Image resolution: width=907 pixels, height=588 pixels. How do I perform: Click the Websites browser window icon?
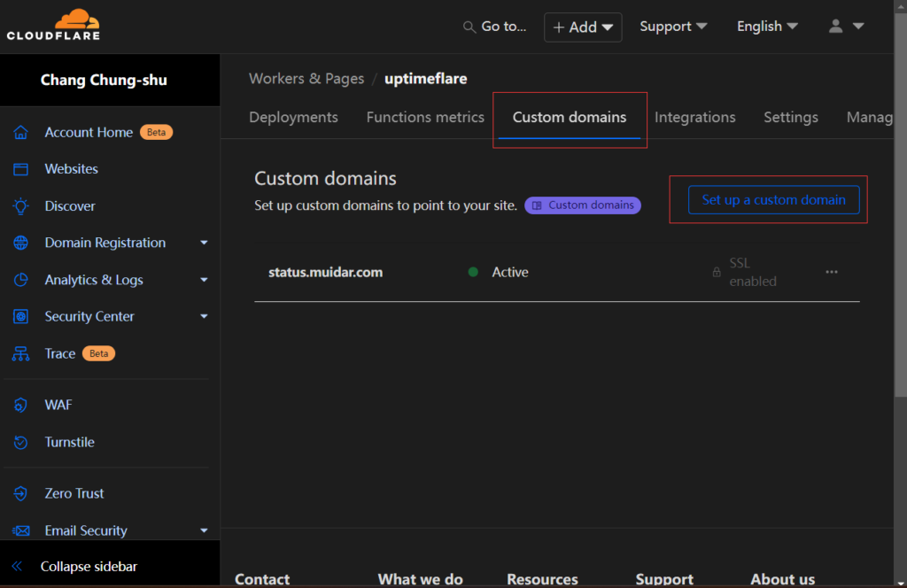(21, 169)
